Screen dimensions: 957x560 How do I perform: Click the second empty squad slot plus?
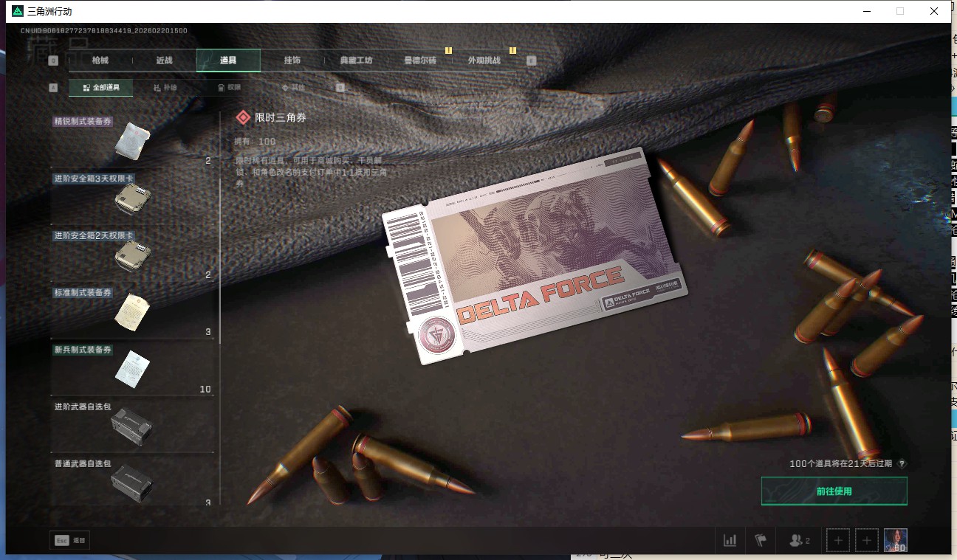pyautogui.click(x=867, y=540)
